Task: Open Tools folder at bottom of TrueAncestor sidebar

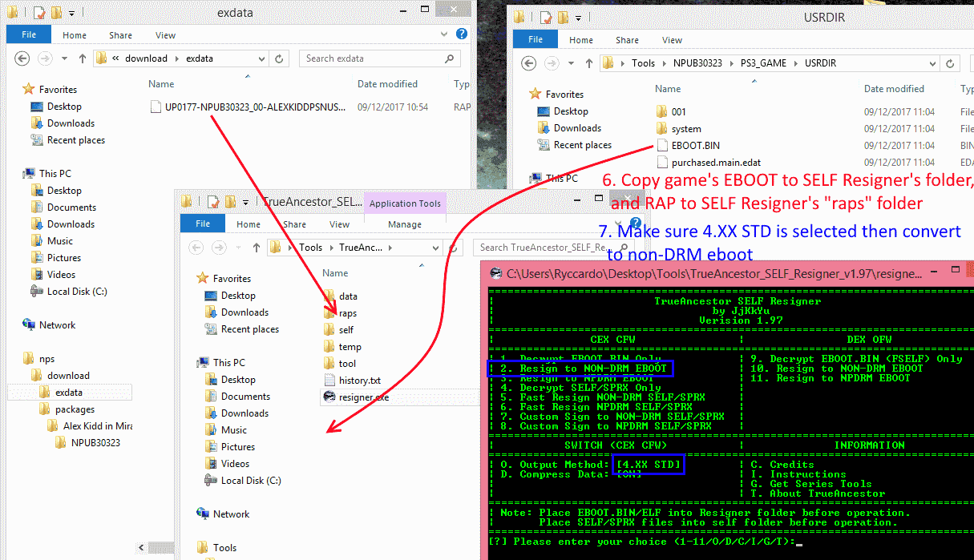Action: click(x=224, y=547)
